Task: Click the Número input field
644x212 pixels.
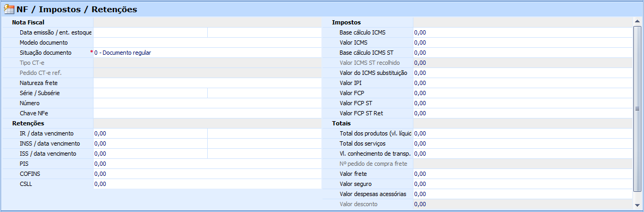Action: point(208,103)
